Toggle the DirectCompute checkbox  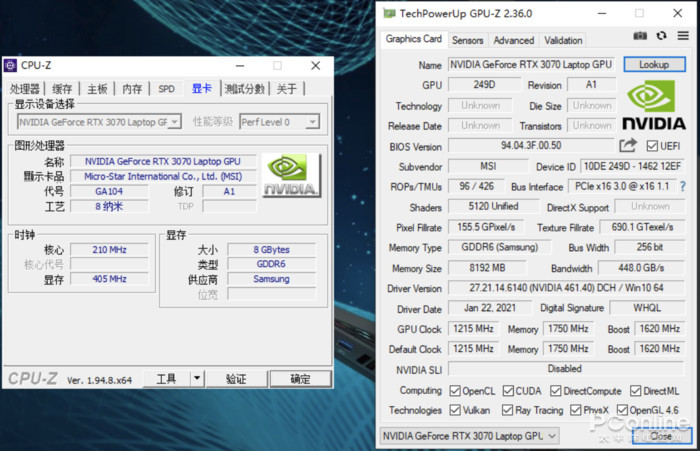click(555, 391)
